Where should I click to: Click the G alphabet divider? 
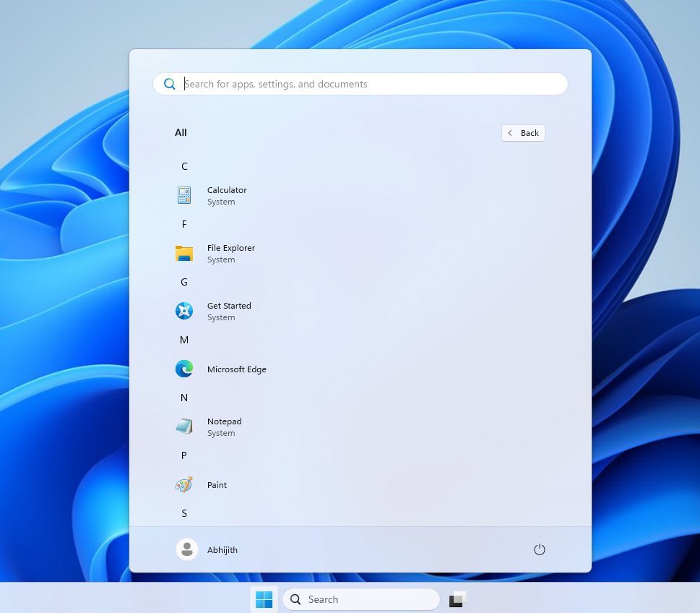184,282
